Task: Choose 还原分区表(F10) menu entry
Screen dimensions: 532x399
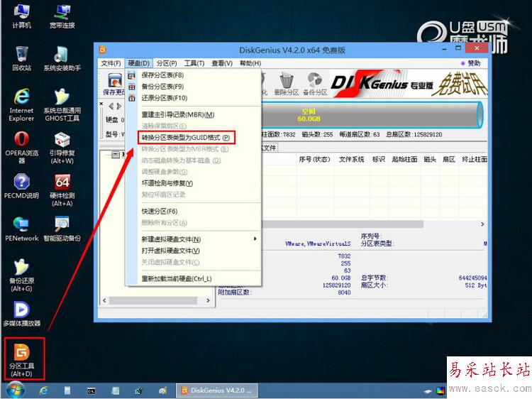Action: [x=165, y=98]
